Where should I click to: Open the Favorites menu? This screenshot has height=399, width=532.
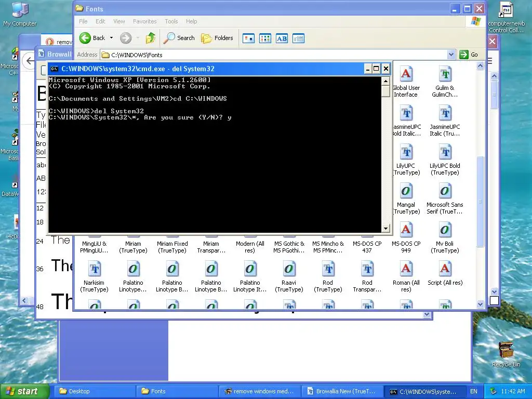[145, 21]
